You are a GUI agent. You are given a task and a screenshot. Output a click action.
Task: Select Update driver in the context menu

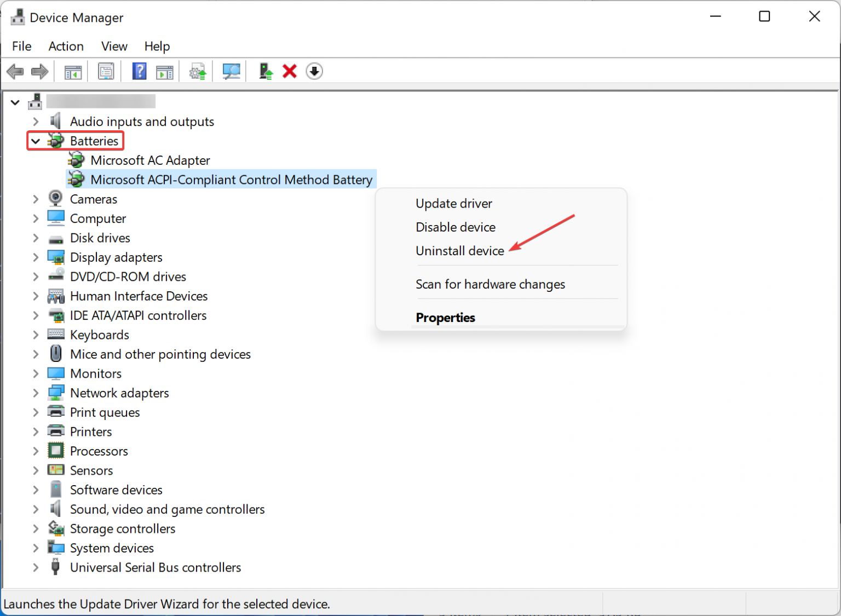coord(453,203)
